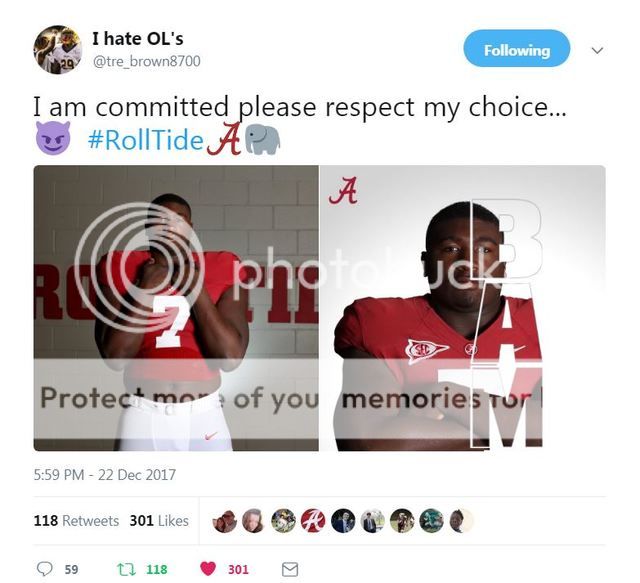Click the green retweet arrows icon

click(126, 569)
